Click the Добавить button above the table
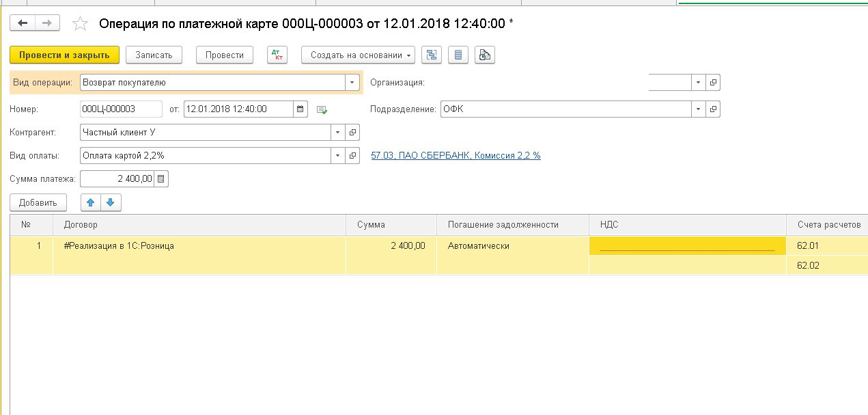 pos(38,202)
